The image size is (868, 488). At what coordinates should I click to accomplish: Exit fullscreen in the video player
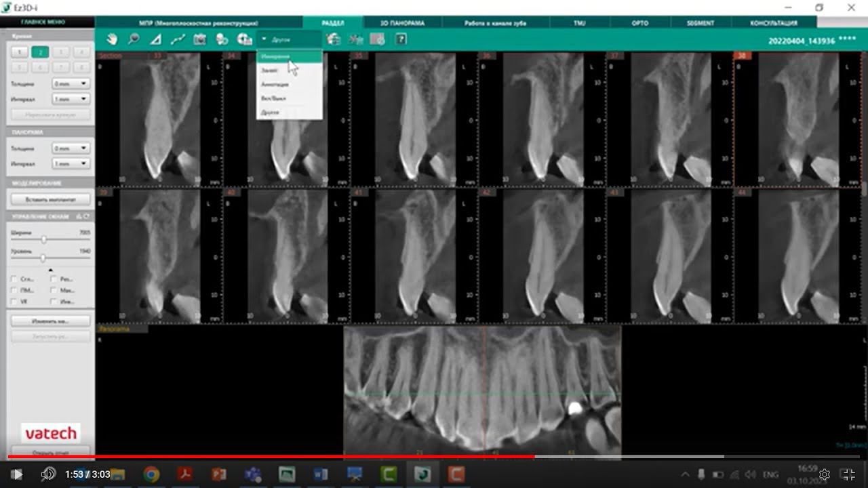tap(849, 474)
